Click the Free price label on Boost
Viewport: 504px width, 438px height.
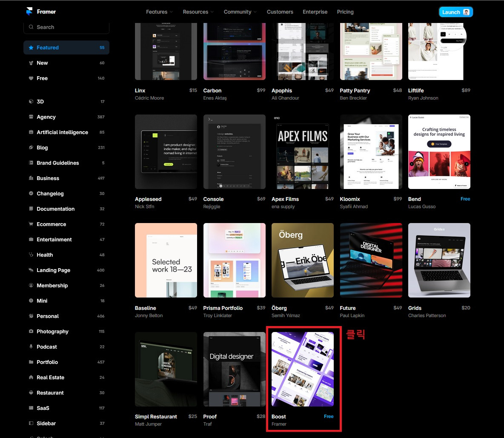click(x=329, y=416)
